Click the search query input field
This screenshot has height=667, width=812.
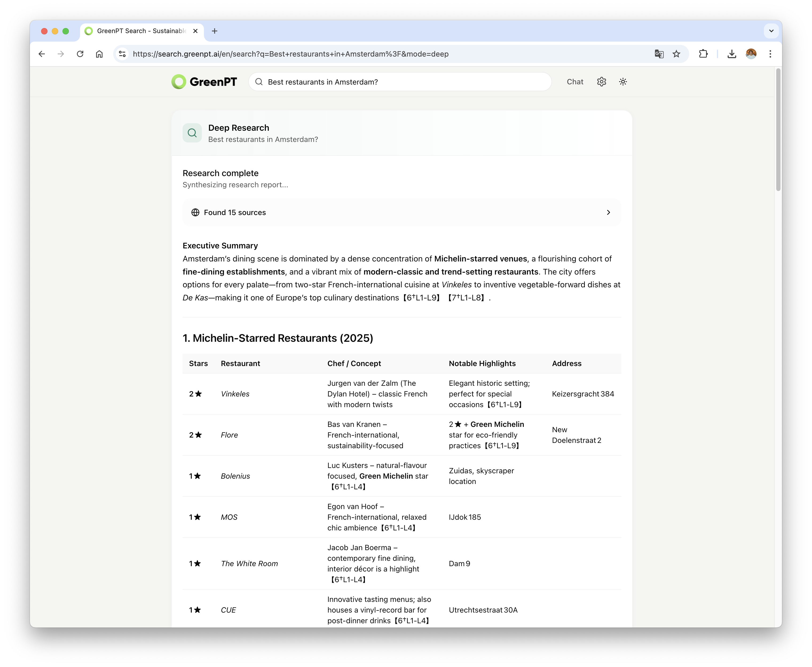(x=400, y=81)
